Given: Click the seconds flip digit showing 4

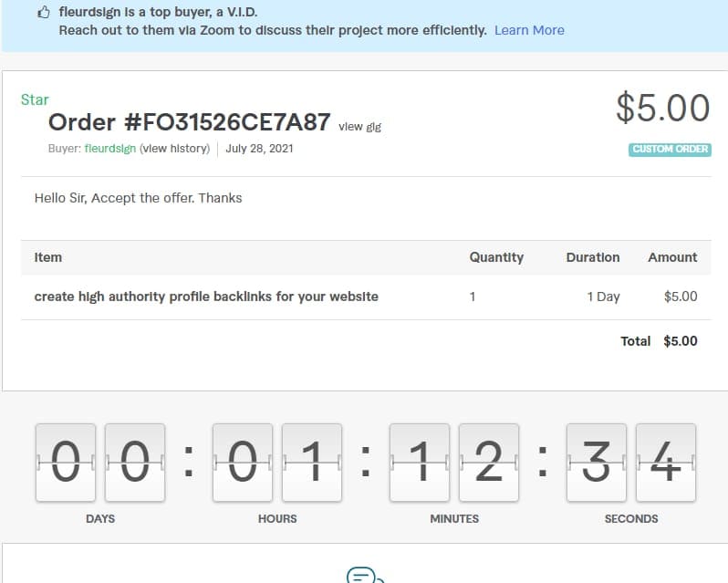Looking at the screenshot, I should pyautogui.click(x=666, y=462).
